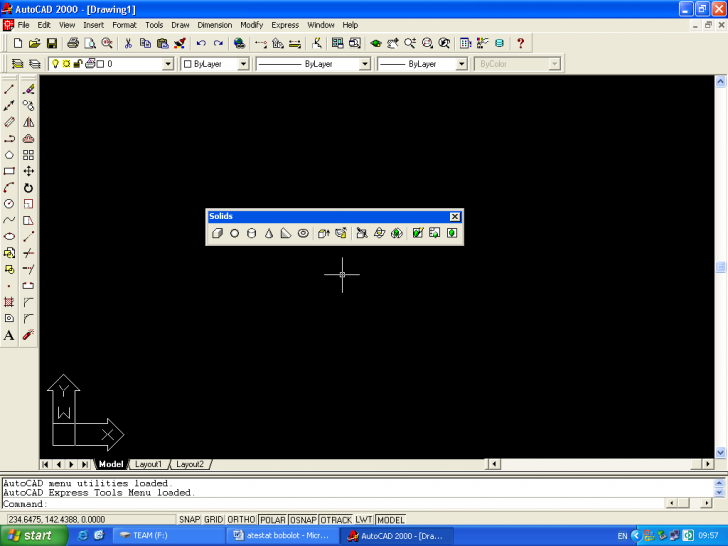The height and width of the screenshot is (546, 728).
Task: Select the Box tool in Solids toolbar
Action: click(x=217, y=233)
